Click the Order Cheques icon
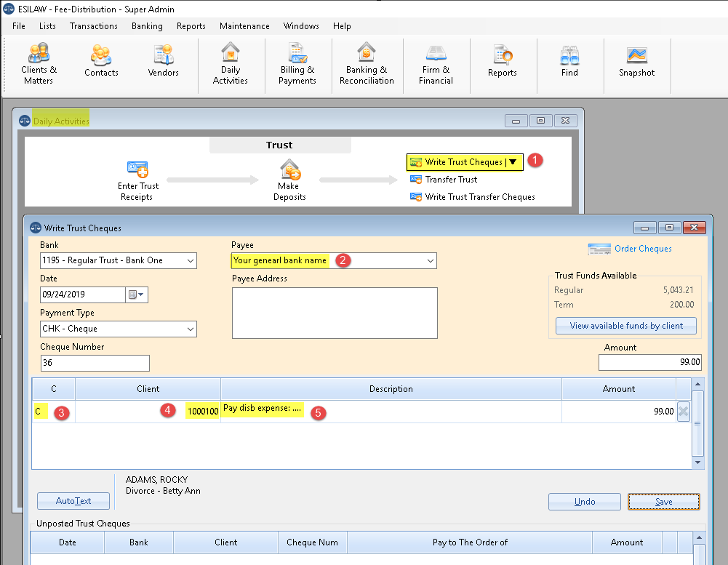728x565 pixels. pyautogui.click(x=599, y=249)
